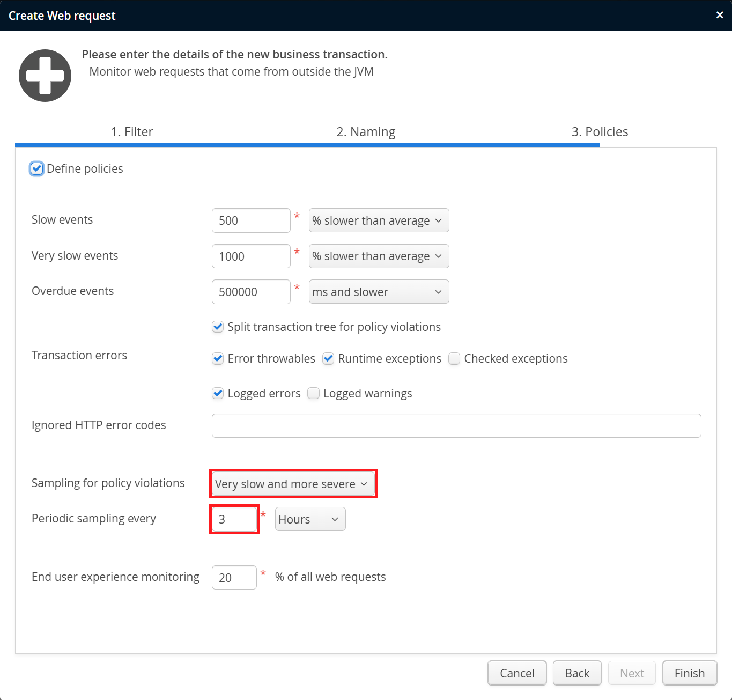Open Sampling for policy violations dropdown
The height and width of the screenshot is (700, 732).
293,484
